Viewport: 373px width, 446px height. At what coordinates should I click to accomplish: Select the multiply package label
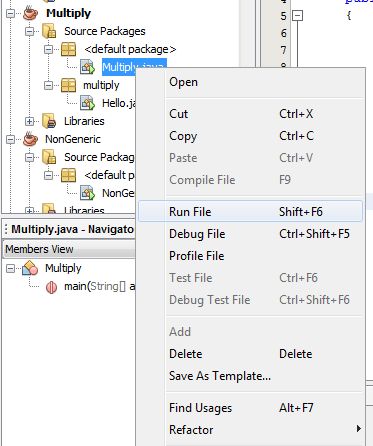coord(101,85)
